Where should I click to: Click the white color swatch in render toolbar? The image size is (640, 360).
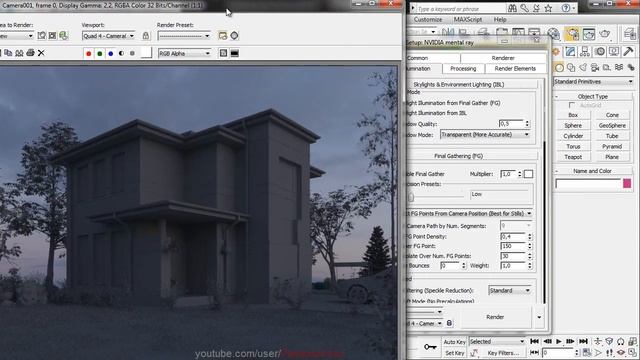click(x=146, y=53)
